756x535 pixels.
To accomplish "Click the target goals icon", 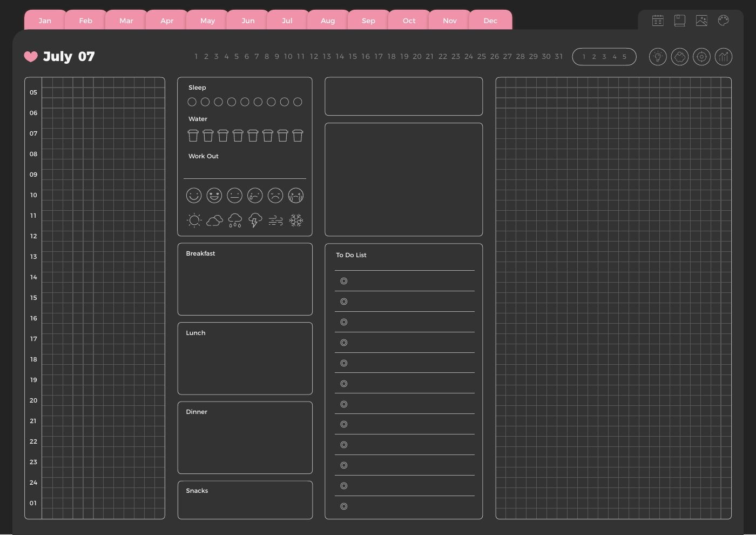I will pos(701,57).
